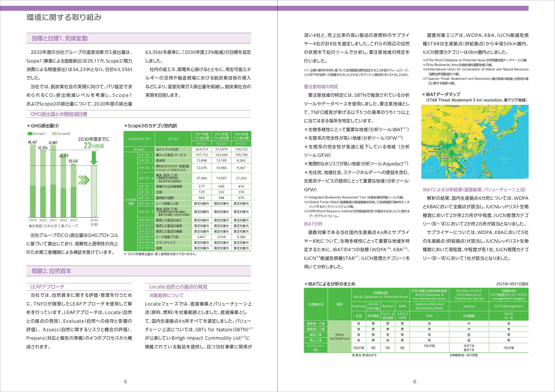Image resolution: width=555 pixels, height=392 pixels.
Task: Click the purple square beside GHG排出量(t) title
Action: point(29,126)
